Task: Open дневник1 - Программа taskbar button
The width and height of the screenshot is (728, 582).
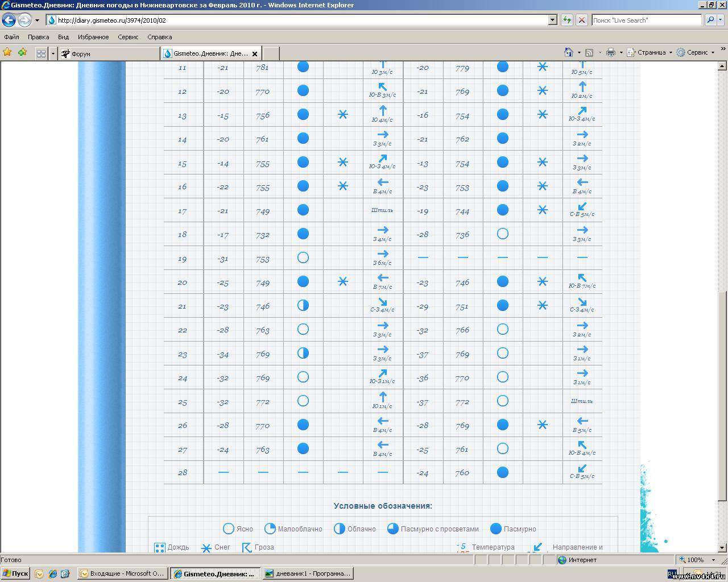Action: coord(308,573)
